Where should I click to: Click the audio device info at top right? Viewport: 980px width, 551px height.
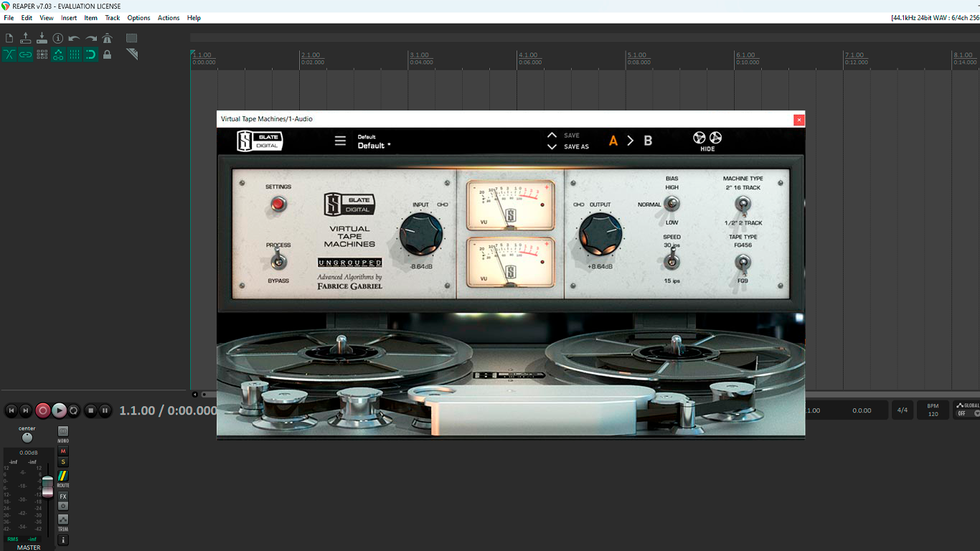(x=935, y=18)
